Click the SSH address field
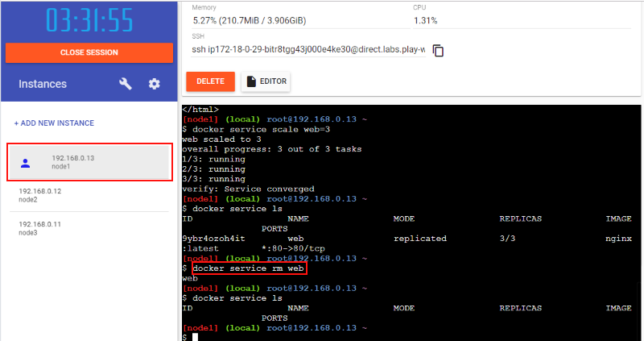Image resolution: width=644 pixels, height=341 pixels. (308, 50)
